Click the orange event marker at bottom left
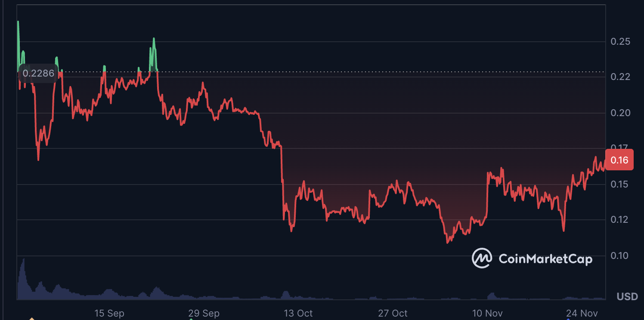The width and height of the screenshot is (644, 320). (31, 319)
